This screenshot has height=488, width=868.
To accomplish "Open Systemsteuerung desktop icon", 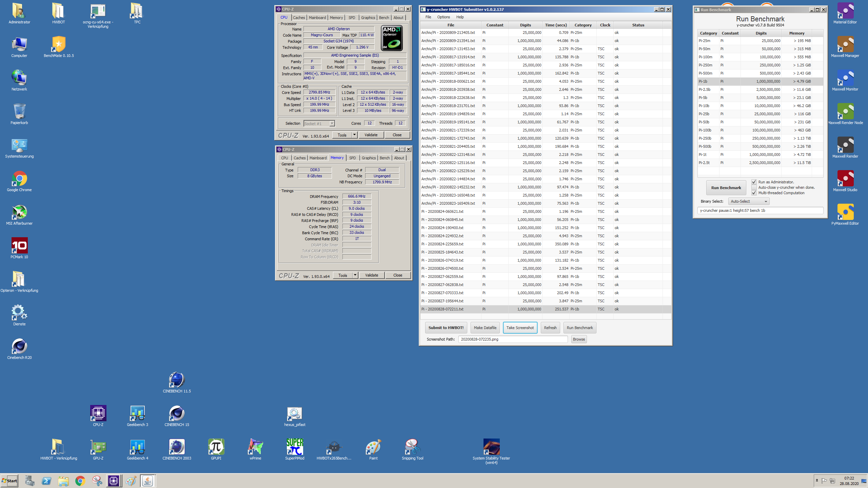I will pos(19,148).
